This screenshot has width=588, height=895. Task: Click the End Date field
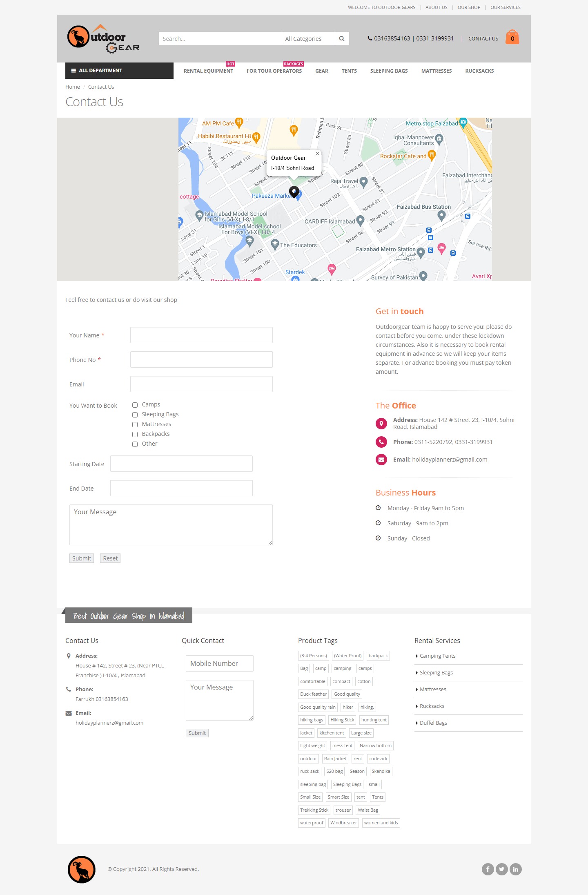181,488
